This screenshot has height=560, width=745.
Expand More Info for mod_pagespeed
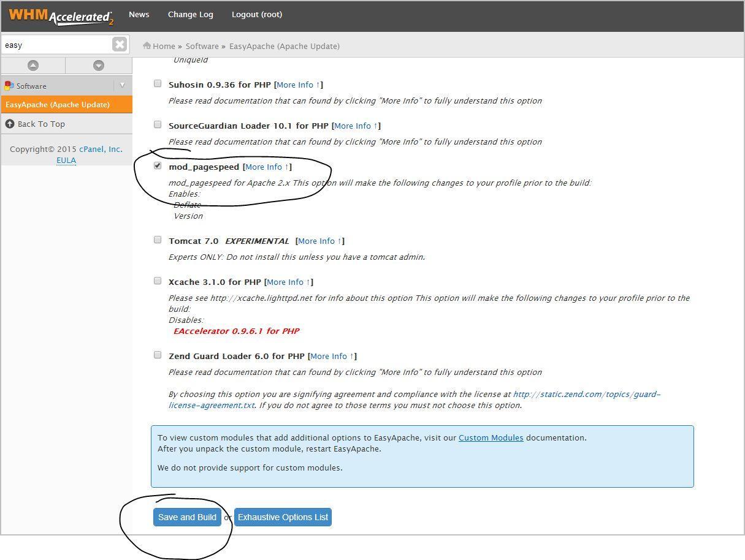(267, 167)
